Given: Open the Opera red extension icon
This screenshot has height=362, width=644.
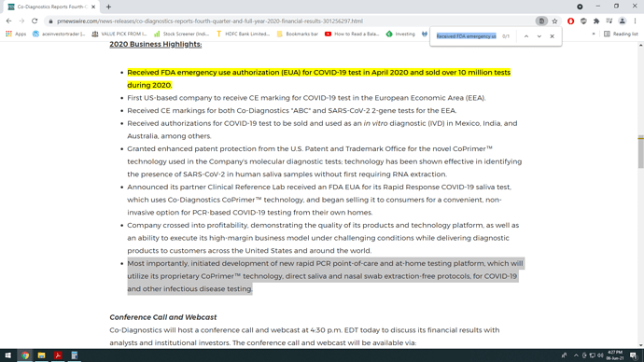Looking at the screenshot, I should click(x=570, y=21).
